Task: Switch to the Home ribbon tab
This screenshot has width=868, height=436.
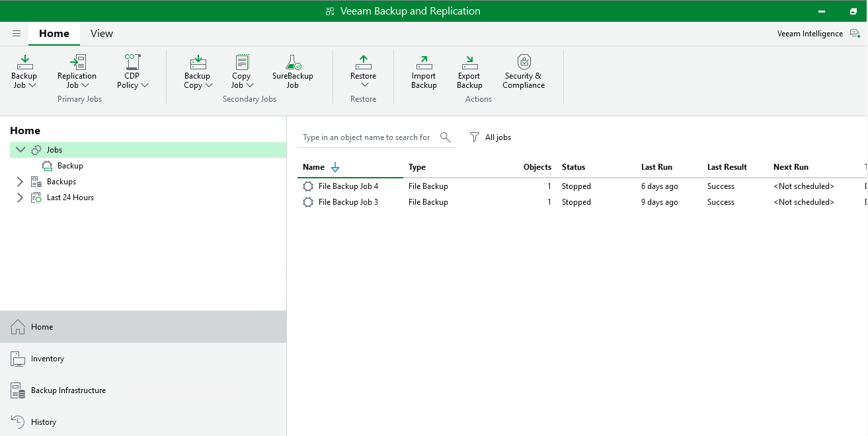Action: (54, 34)
